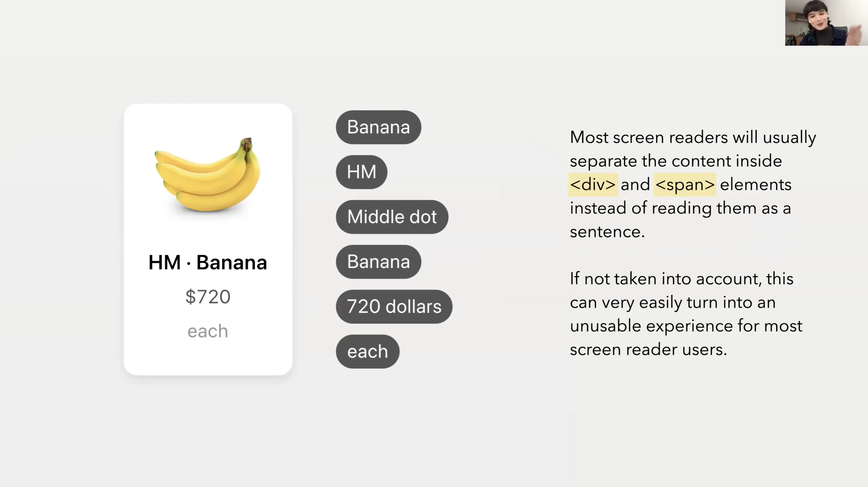
Task: Click the gray each text on the card
Action: coord(208,331)
